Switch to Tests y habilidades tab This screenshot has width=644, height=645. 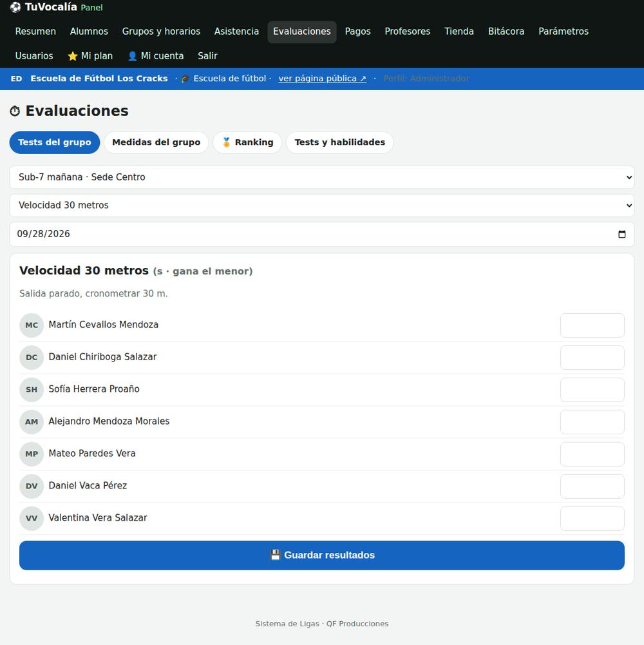click(x=340, y=142)
